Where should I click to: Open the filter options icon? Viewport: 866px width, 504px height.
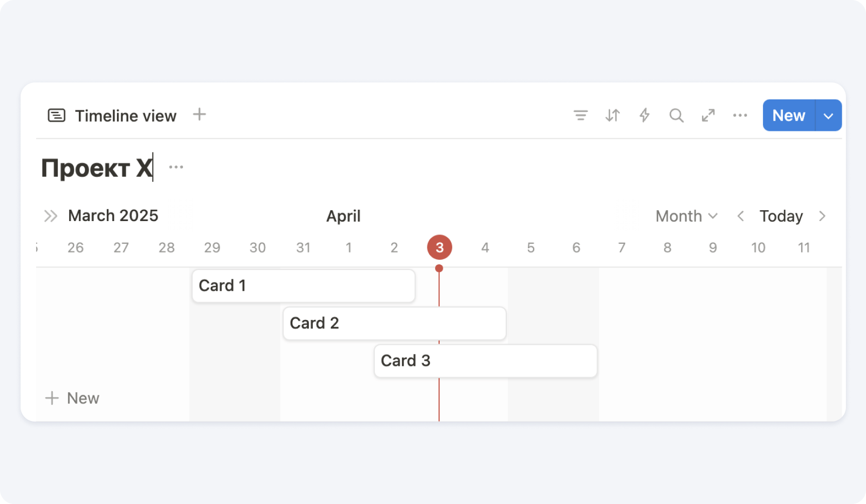point(580,115)
